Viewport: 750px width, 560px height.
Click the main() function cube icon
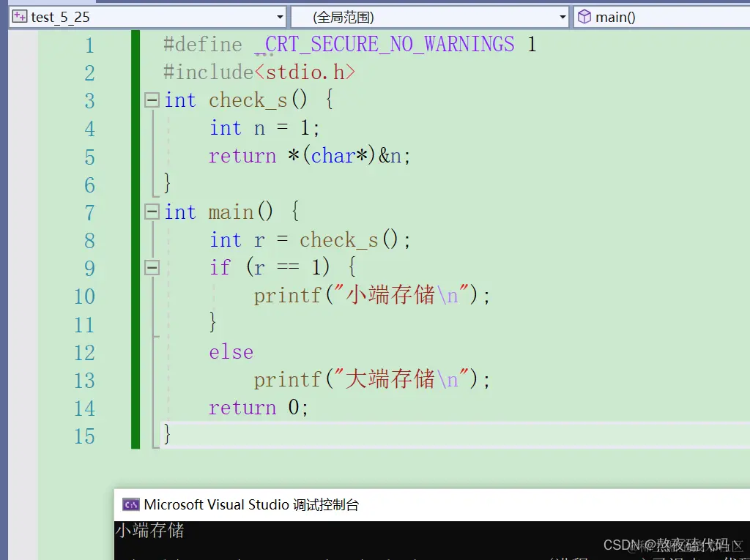pyautogui.click(x=584, y=18)
